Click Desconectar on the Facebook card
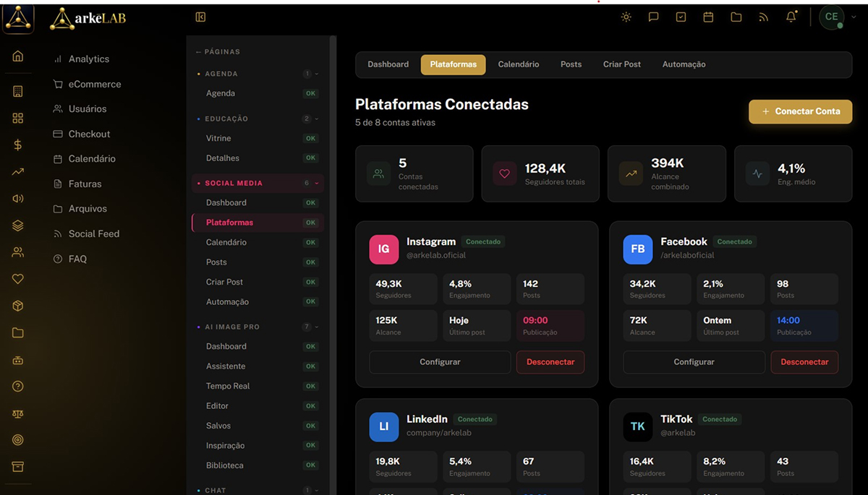The width and height of the screenshot is (868, 495). pos(804,362)
